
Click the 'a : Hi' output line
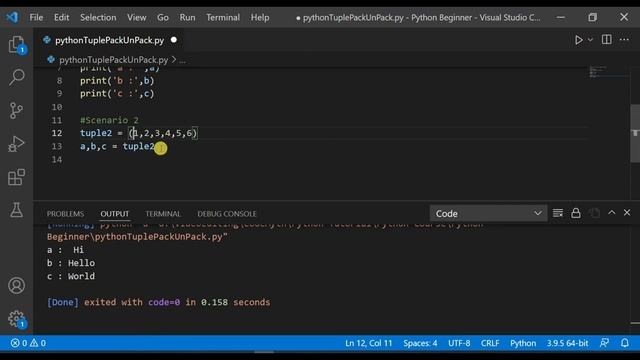[65, 250]
